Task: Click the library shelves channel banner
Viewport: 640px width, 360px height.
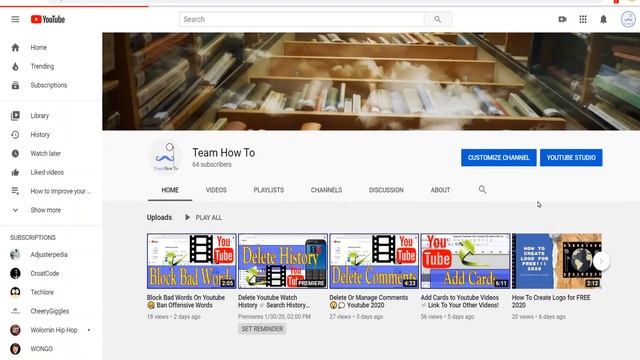Action: (371, 82)
